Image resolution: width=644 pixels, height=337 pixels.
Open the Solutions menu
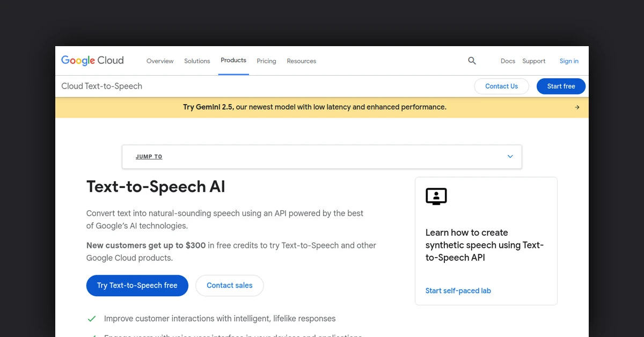coord(196,61)
